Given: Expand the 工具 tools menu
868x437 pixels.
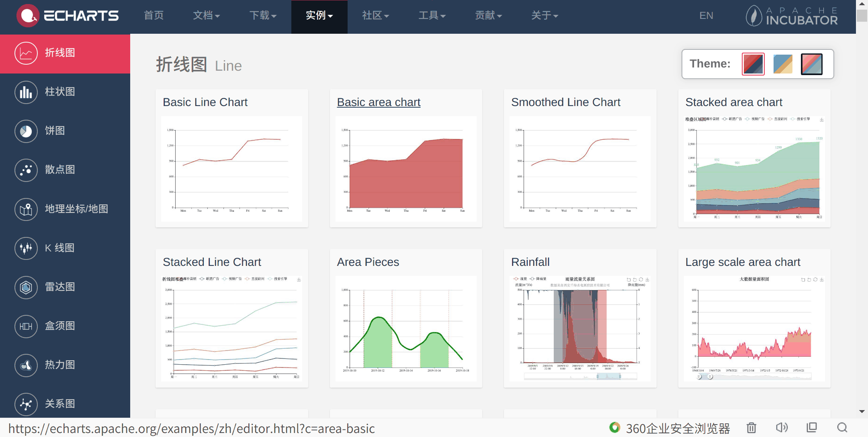Looking at the screenshot, I should 432,16.
